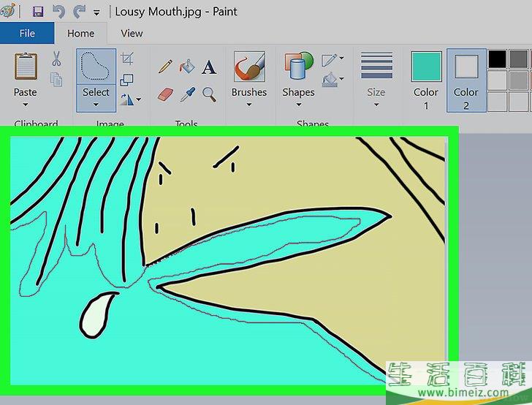The image size is (532, 405).
Task: Pick the dark gray palette color
Action: 518,58
